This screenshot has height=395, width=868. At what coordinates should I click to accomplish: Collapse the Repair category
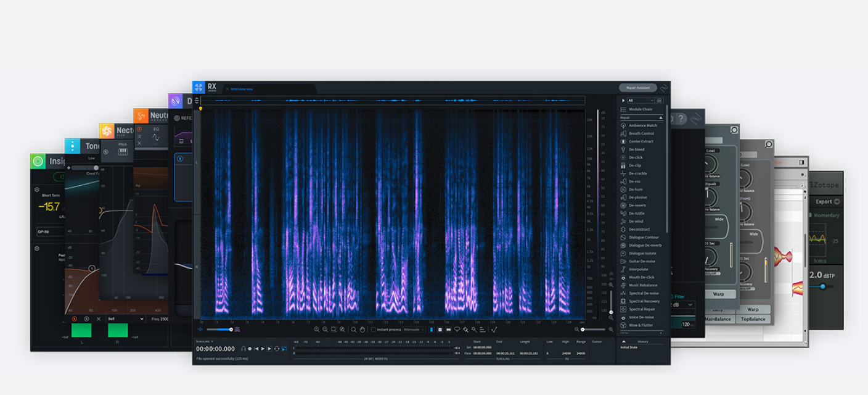coord(661,117)
